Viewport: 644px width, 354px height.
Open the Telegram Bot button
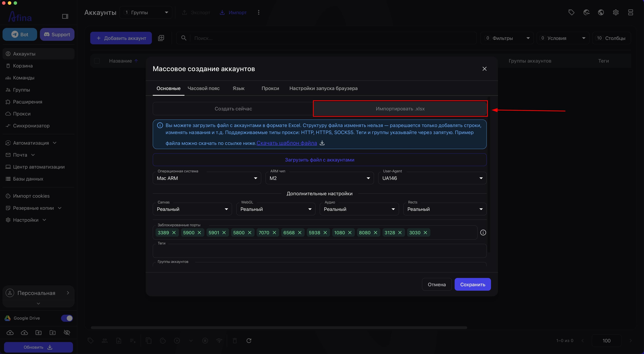(x=20, y=35)
